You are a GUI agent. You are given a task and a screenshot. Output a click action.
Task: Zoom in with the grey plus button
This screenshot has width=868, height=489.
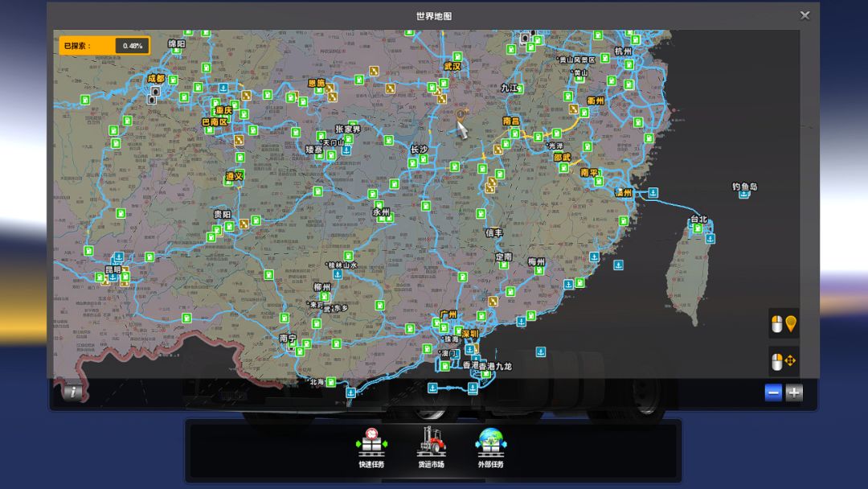pos(794,392)
